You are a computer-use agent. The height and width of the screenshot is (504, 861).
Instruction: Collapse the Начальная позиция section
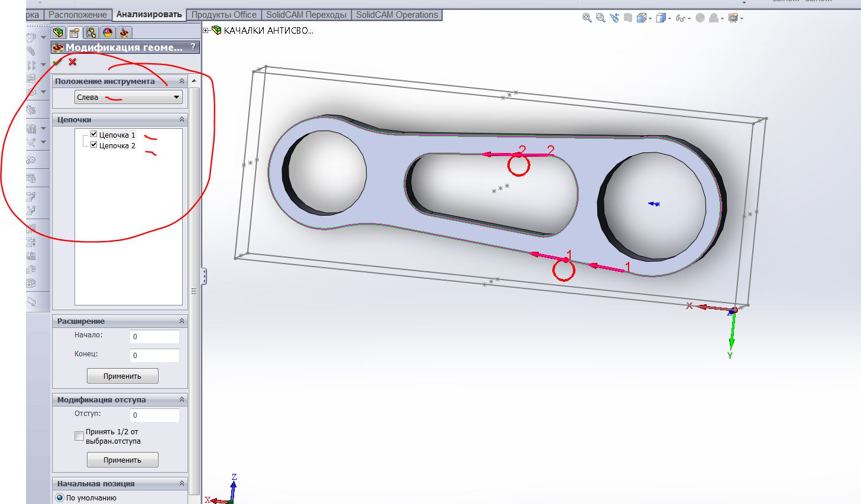[182, 483]
